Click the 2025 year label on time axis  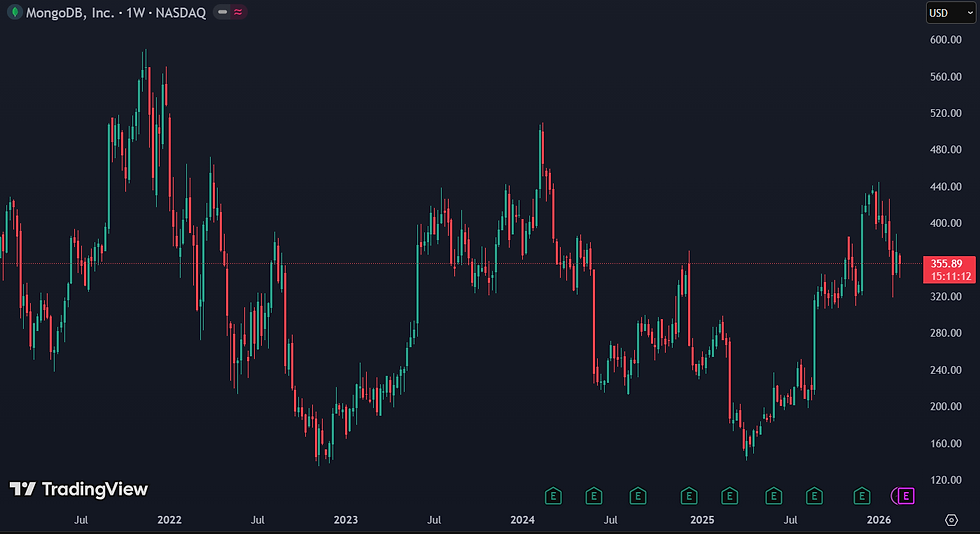(702, 520)
